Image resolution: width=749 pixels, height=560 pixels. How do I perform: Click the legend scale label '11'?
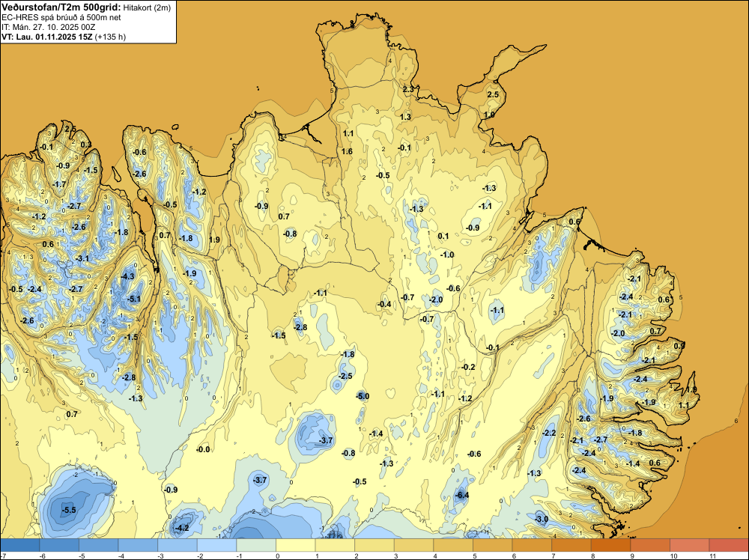coord(712,556)
